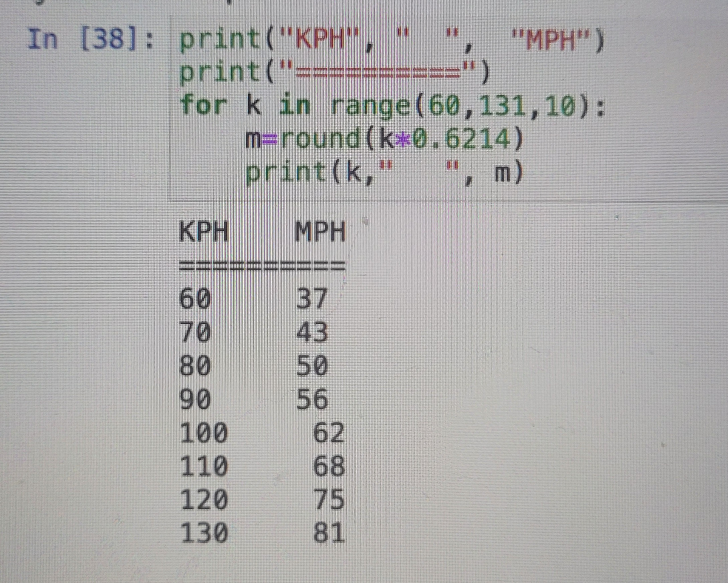Click the output value 56
Image resolution: width=728 pixels, height=583 pixels.
pyautogui.click(x=312, y=399)
